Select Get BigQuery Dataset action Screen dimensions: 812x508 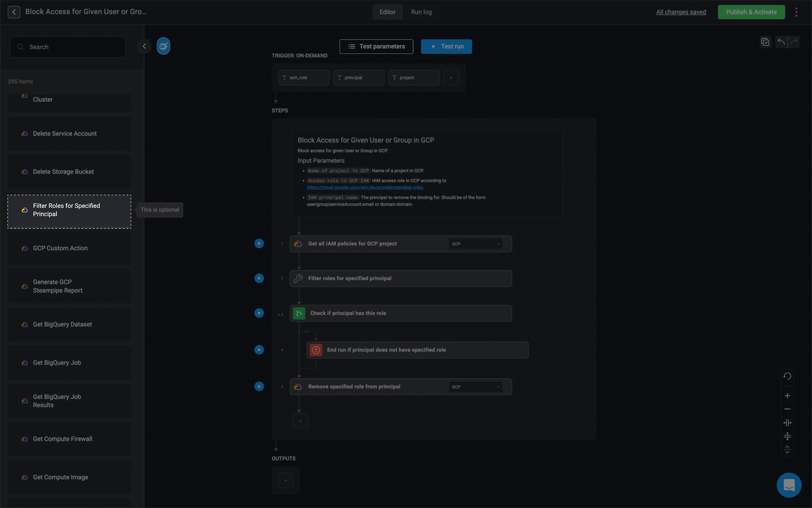(x=69, y=325)
